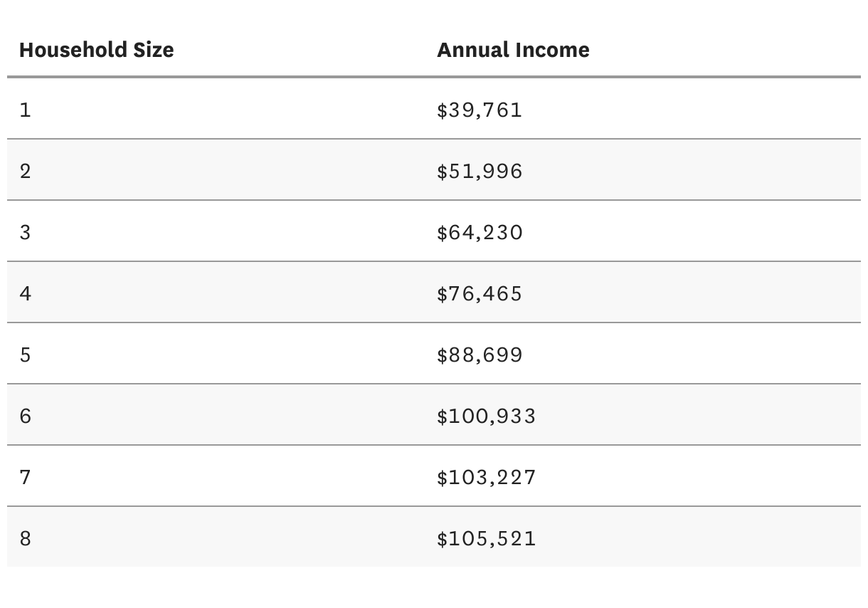Image resolution: width=868 pixels, height=608 pixels.
Task: Click household size 2 cell
Action: pos(26,171)
